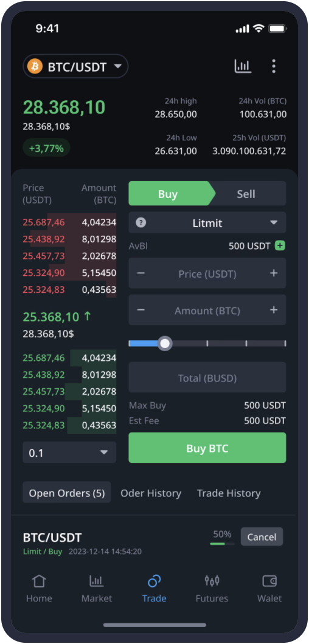Screen dimensions: 309x644
Task: Select the Buy side toggle
Action: 168,193
